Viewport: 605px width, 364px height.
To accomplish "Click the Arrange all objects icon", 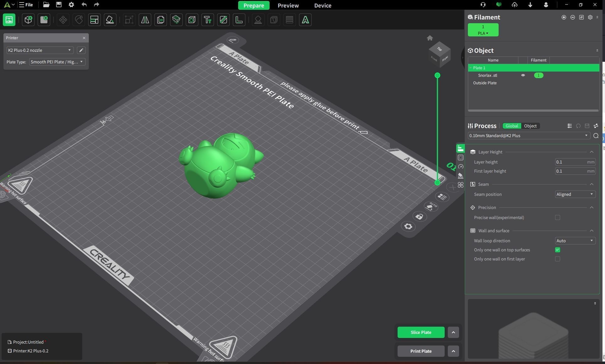I will [94, 20].
